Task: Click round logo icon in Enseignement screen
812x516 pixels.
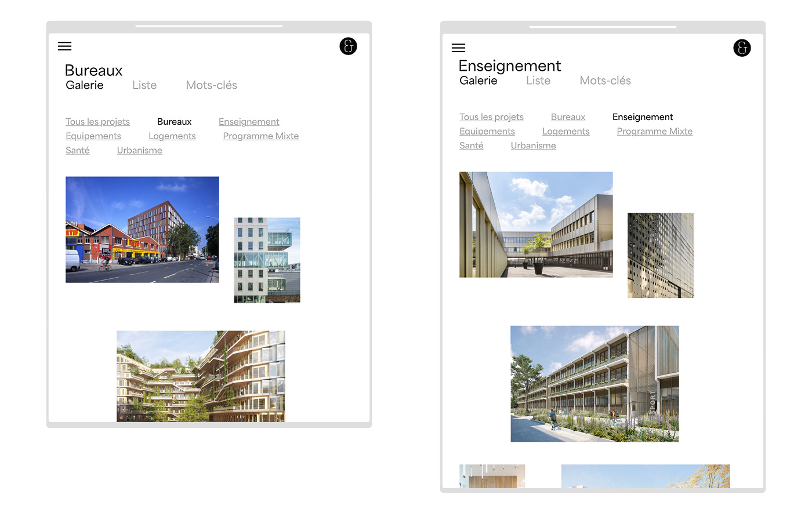Action: tap(742, 48)
